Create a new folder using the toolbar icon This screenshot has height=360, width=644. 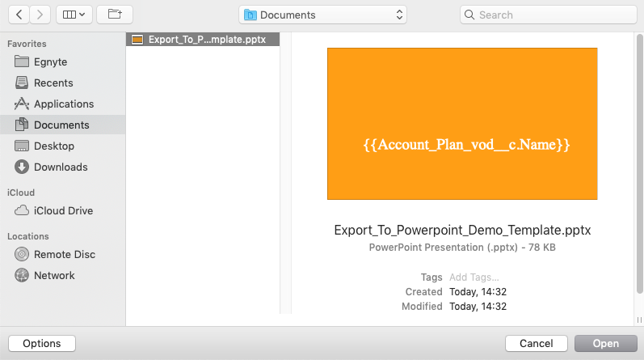(x=115, y=15)
